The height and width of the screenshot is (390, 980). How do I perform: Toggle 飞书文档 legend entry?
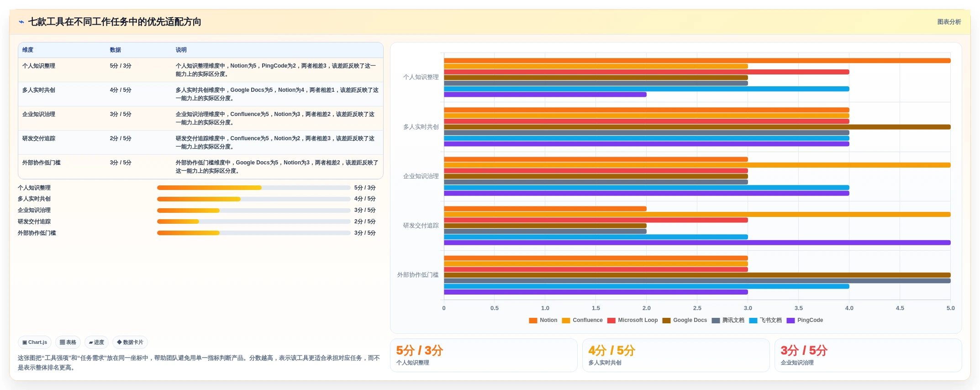pyautogui.click(x=765, y=321)
